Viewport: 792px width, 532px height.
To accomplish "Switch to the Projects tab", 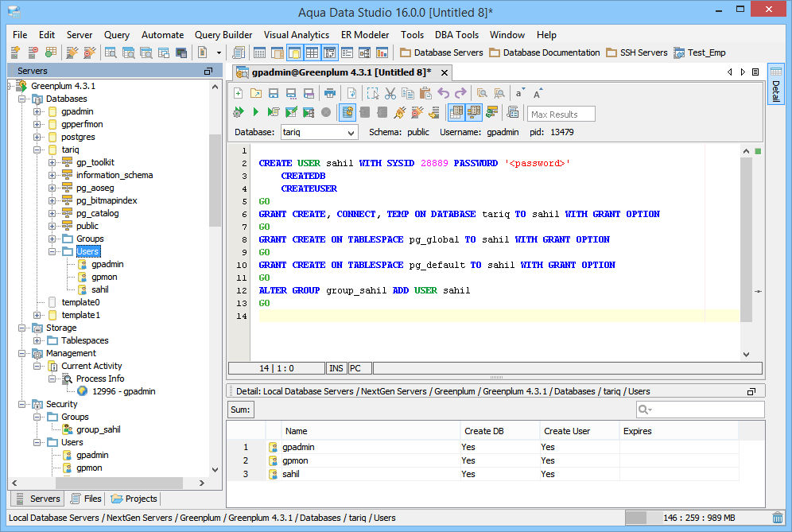I will click(x=134, y=499).
